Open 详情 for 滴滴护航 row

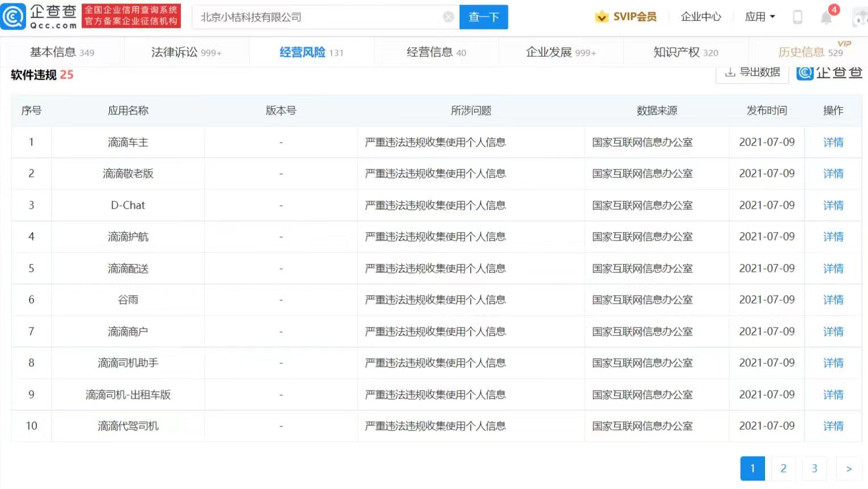833,237
